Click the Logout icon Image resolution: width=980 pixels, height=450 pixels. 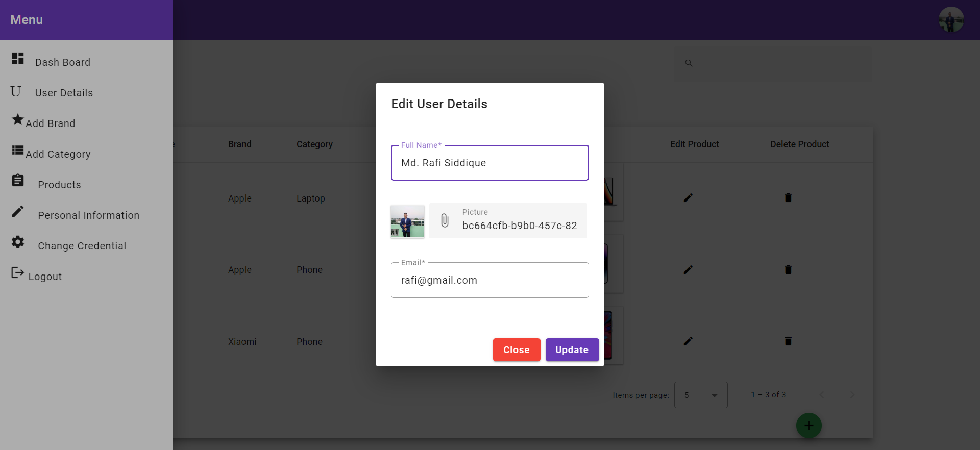[x=17, y=272]
